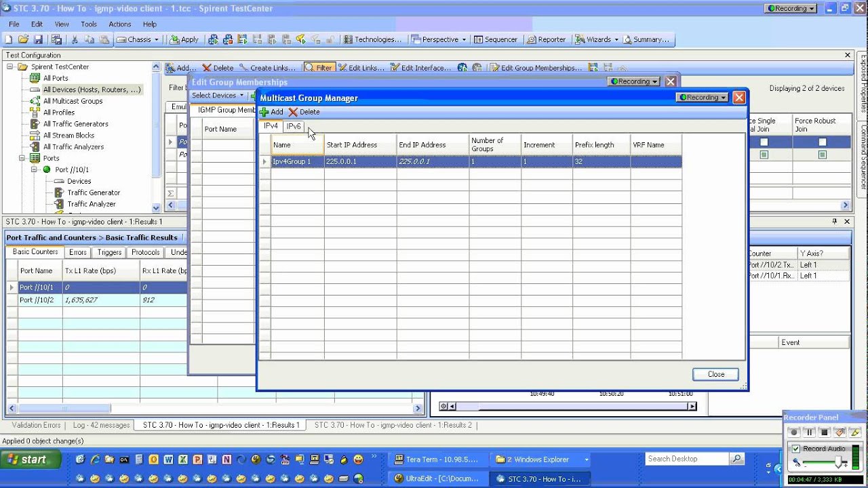Click Start IP Address cell 225.0.0.1

pos(360,162)
